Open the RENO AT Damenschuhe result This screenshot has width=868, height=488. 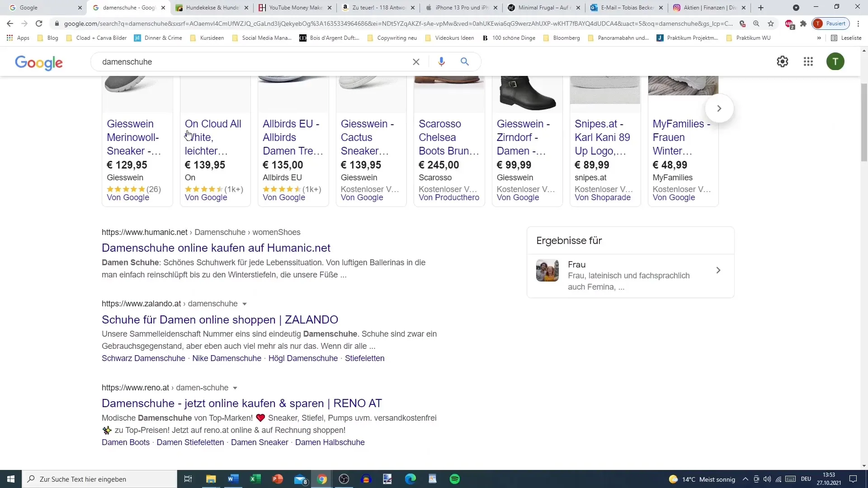tap(242, 404)
